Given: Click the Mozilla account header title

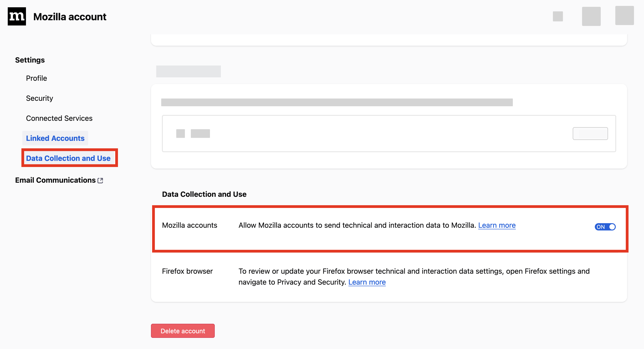Looking at the screenshot, I should point(70,17).
